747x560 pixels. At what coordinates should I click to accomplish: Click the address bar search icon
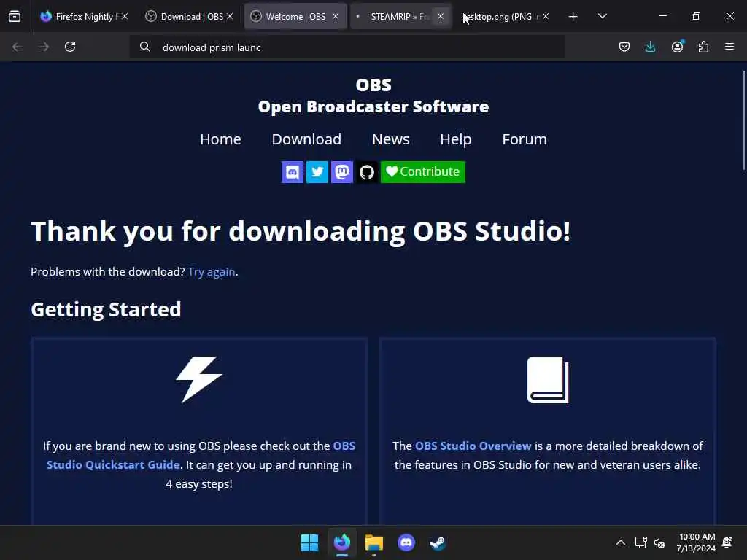(x=145, y=47)
